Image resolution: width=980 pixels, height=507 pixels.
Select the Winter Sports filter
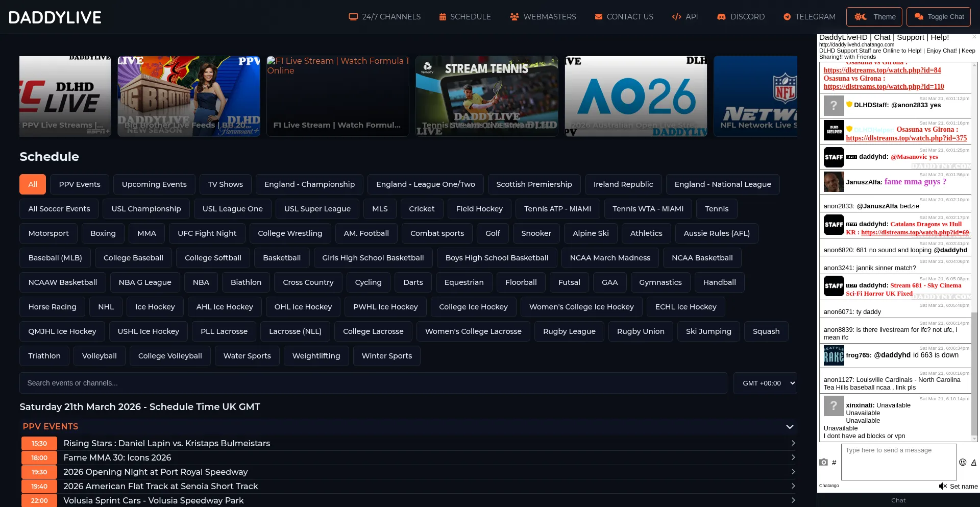(387, 356)
